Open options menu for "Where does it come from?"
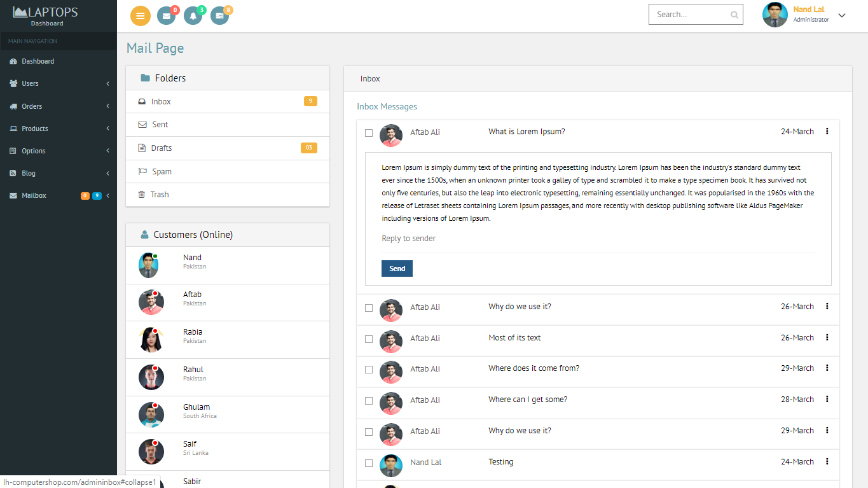This screenshot has height=488, width=868. click(827, 368)
